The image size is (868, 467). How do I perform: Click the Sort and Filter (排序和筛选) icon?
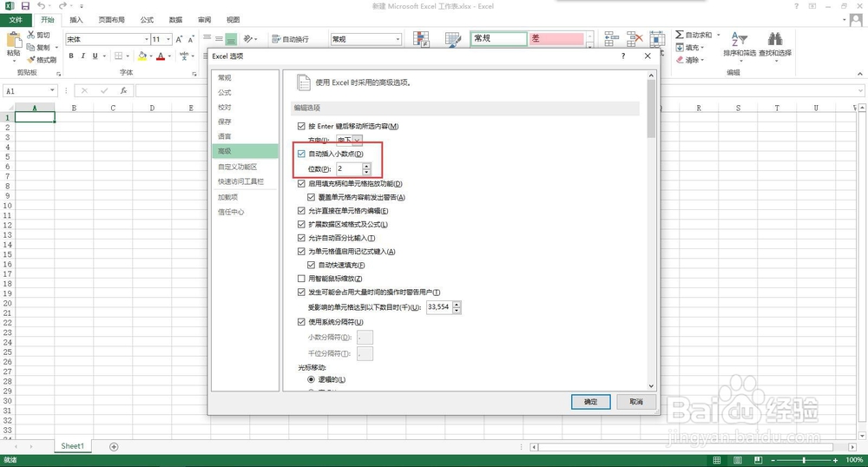click(739, 39)
